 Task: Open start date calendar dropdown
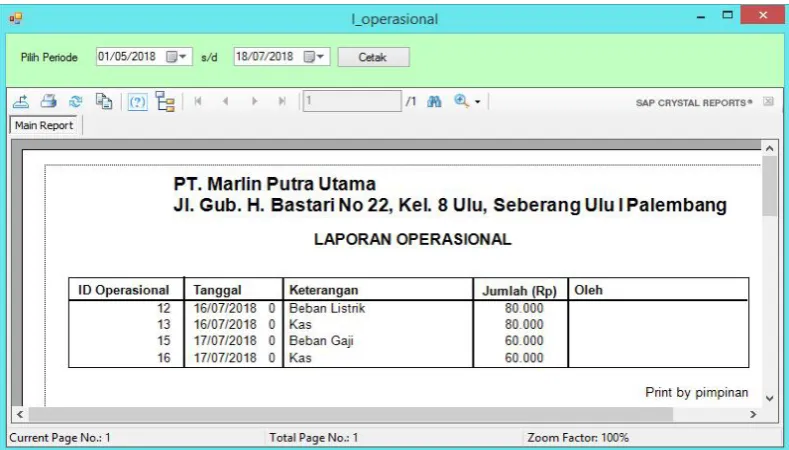(x=177, y=57)
